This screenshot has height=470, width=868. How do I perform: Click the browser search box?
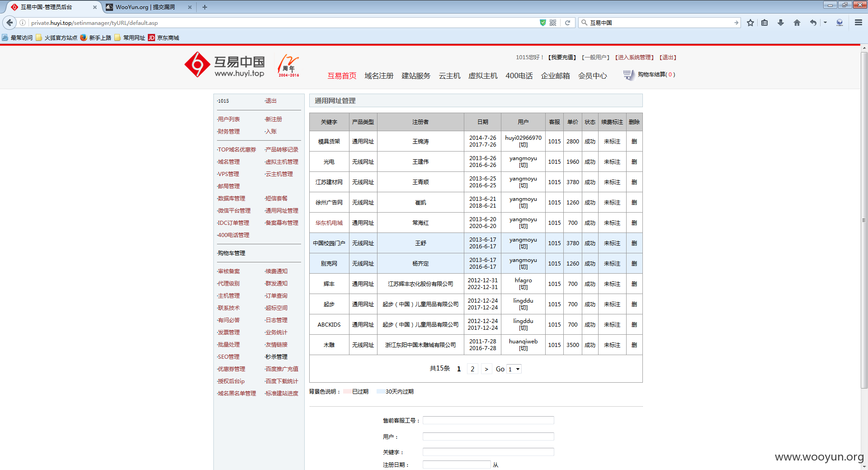point(660,23)
